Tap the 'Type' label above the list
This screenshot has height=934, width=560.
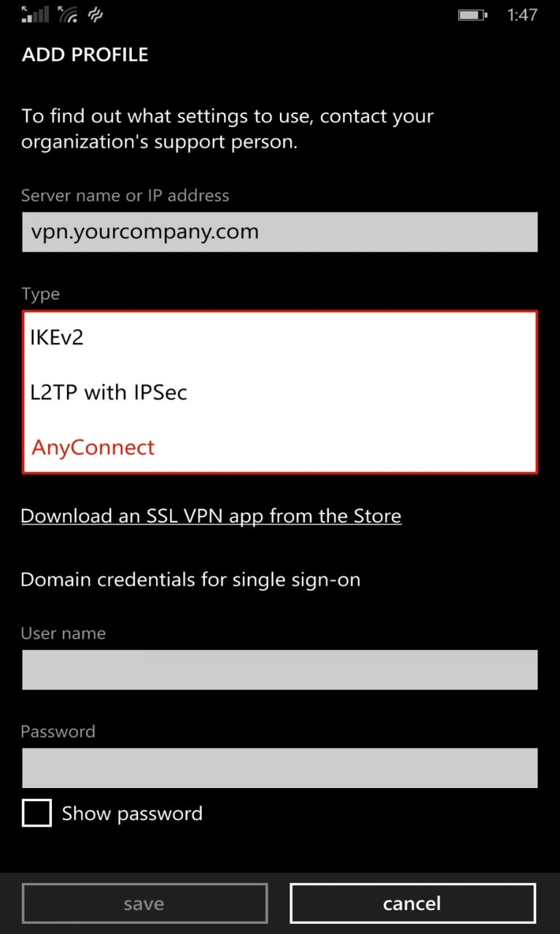pyautogui.click(x=40, y=294)
